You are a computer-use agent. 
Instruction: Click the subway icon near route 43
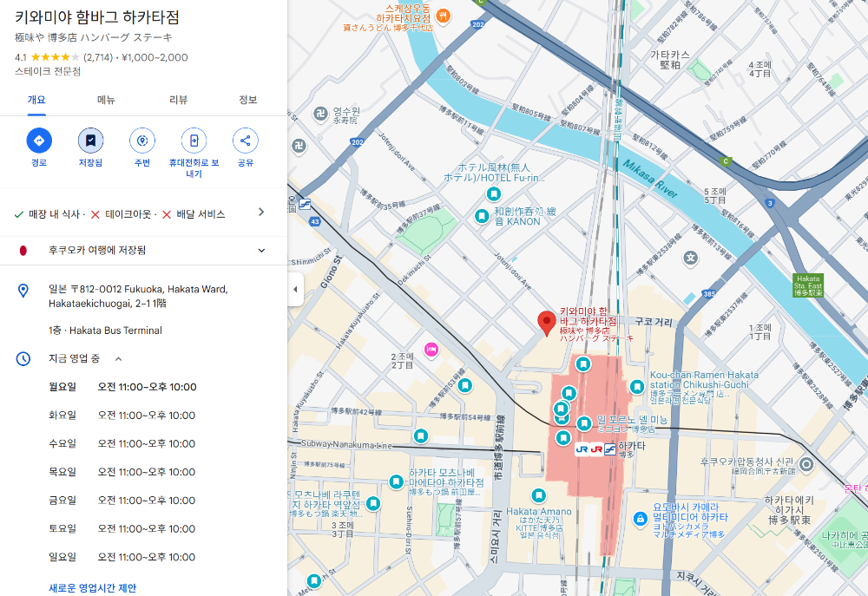pyautogui.click(x=305, y=204)
